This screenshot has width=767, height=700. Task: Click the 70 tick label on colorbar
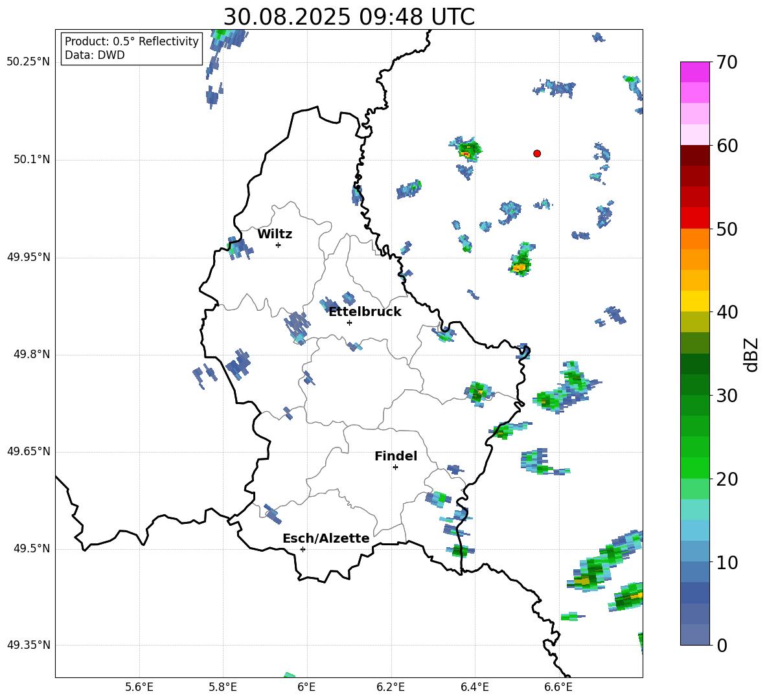point(728,63)
